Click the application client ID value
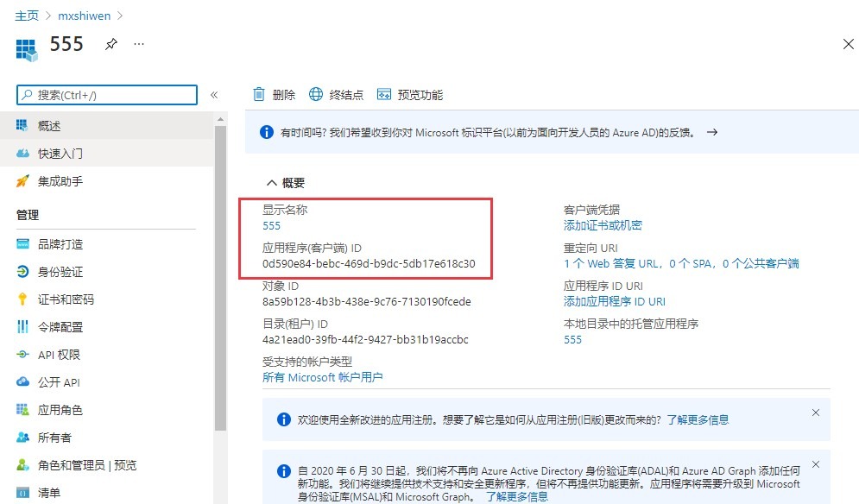The width and height of the screenshot is (859, 504). pos(369,263)
